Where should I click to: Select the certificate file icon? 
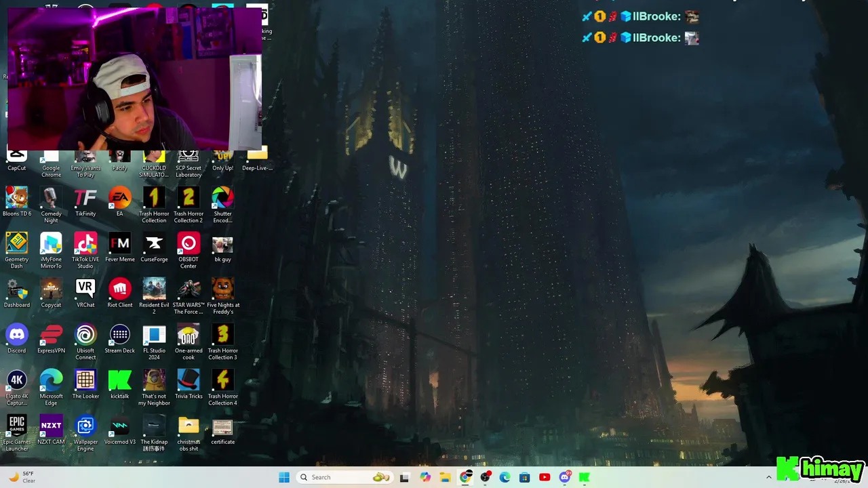tap(222, 429)
